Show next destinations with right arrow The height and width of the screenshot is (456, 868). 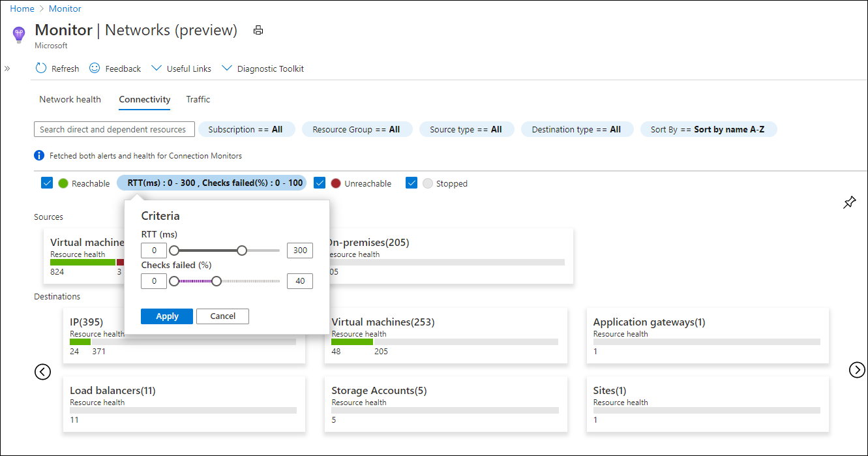[857, 370]
